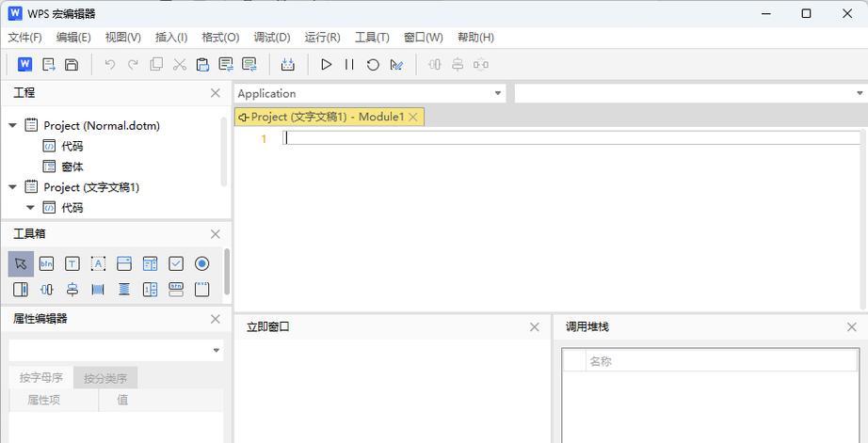Close the 调用堆栈 panel
The image size is (868, 443).
852,327
